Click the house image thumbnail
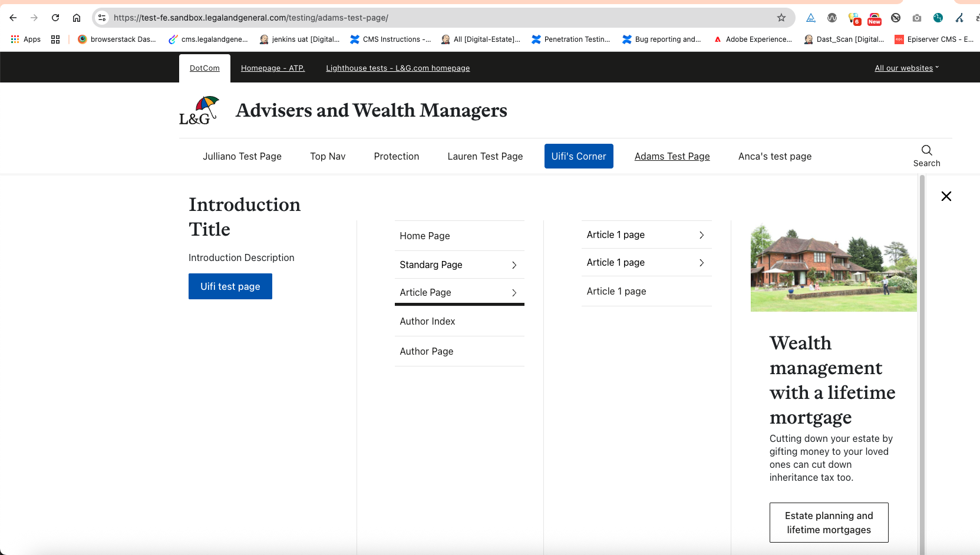 (x=833, y=268)
